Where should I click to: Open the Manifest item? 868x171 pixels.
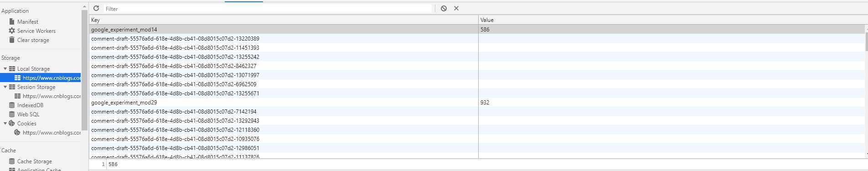tap(27, 21)
